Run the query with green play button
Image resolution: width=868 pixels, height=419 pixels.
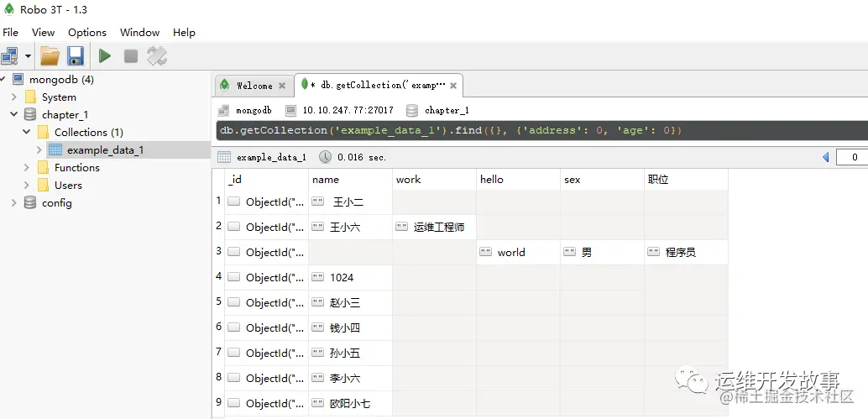(105, 56)
